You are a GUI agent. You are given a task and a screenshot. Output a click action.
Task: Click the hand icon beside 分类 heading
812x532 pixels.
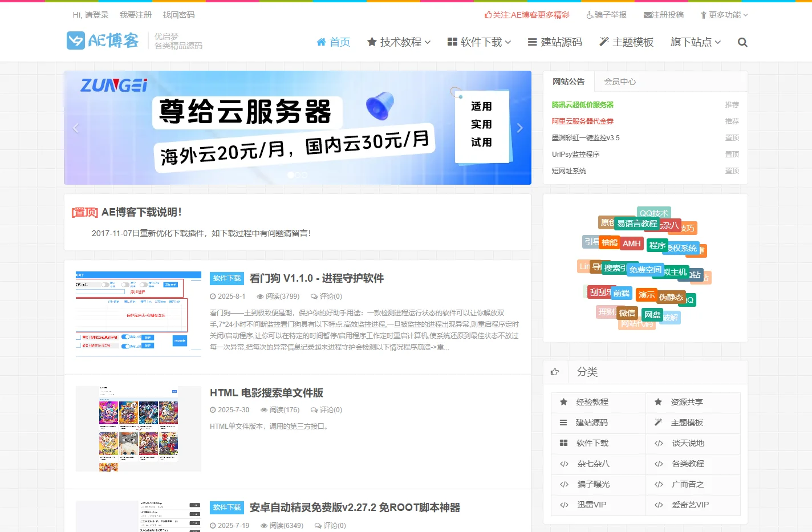(555, 372)
